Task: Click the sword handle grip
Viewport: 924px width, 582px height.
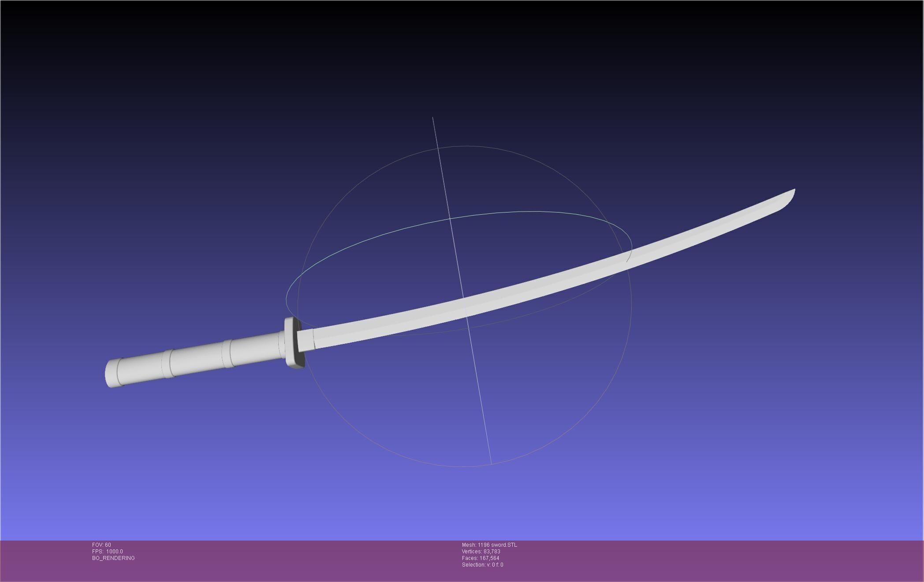Action: click(x=196, y=359)
